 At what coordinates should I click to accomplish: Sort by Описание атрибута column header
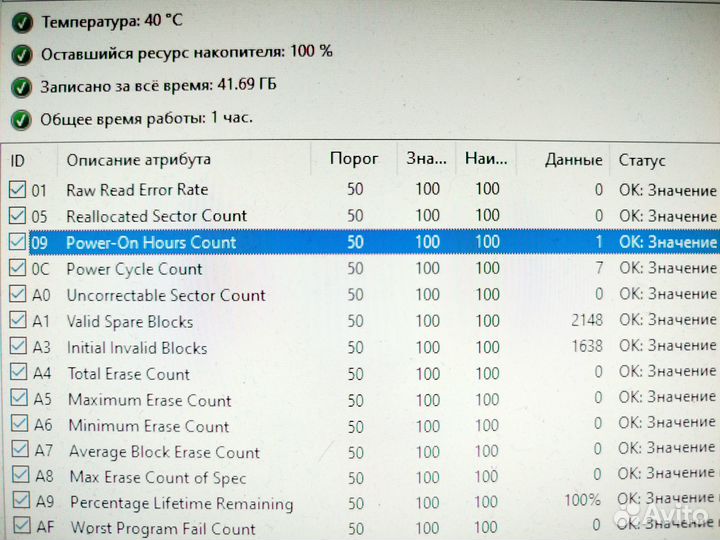click(138, 160)
